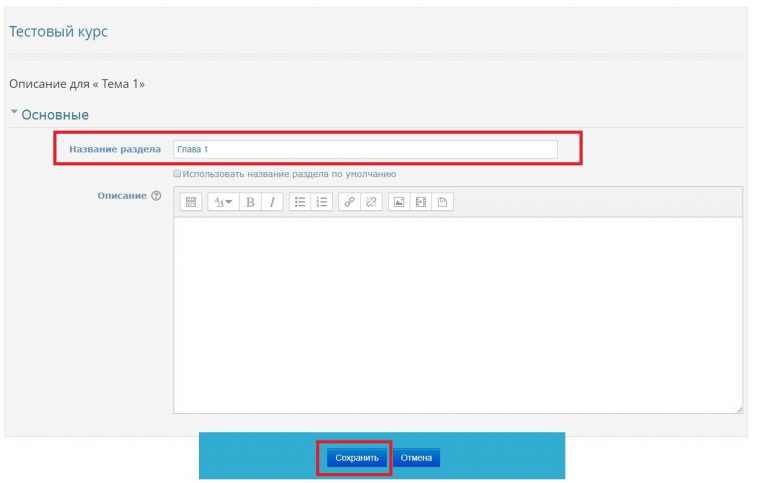Click the unlink icon
The width and height of the screenshot is (768, 483).
pos(371,202)
